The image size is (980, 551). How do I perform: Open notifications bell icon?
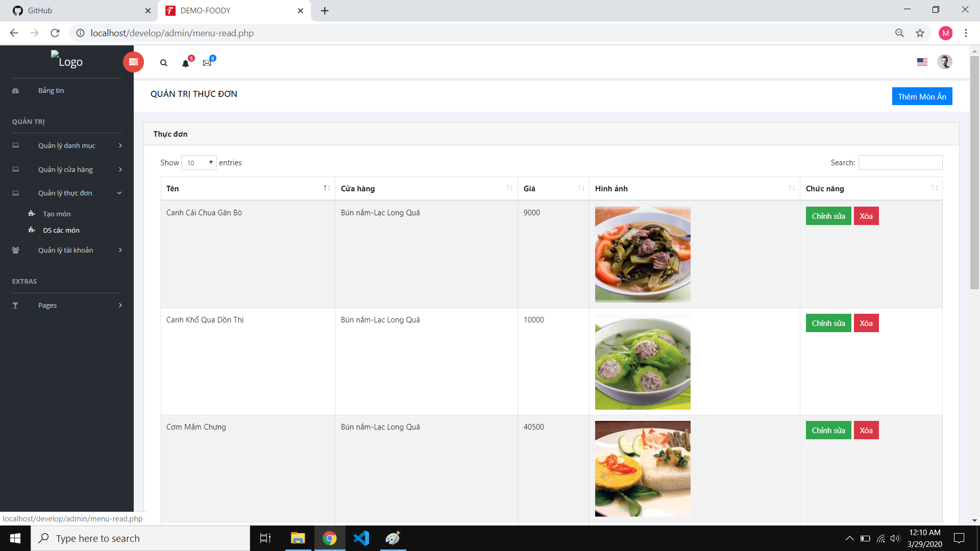point(186,63)
